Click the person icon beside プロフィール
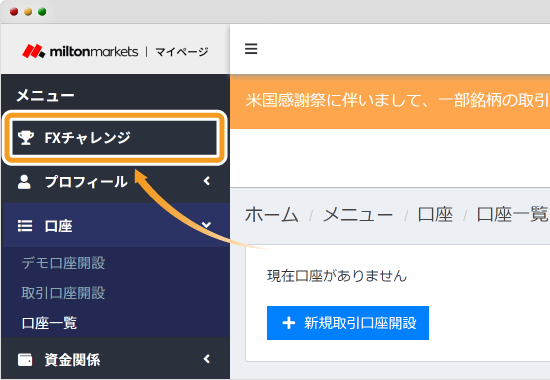Image resolution: width=550 pixels, height=380 pixels. [24, 182]
